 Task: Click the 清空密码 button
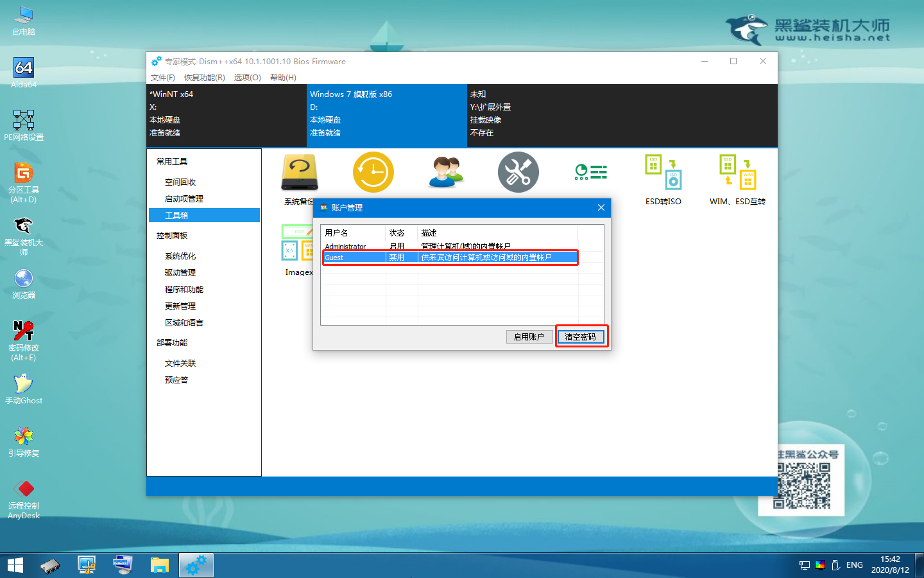point(581,337)
